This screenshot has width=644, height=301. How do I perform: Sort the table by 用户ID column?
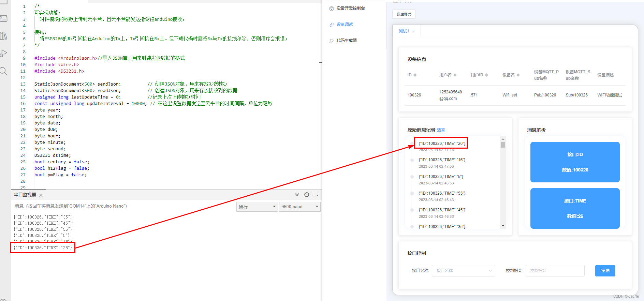[486, 75]
